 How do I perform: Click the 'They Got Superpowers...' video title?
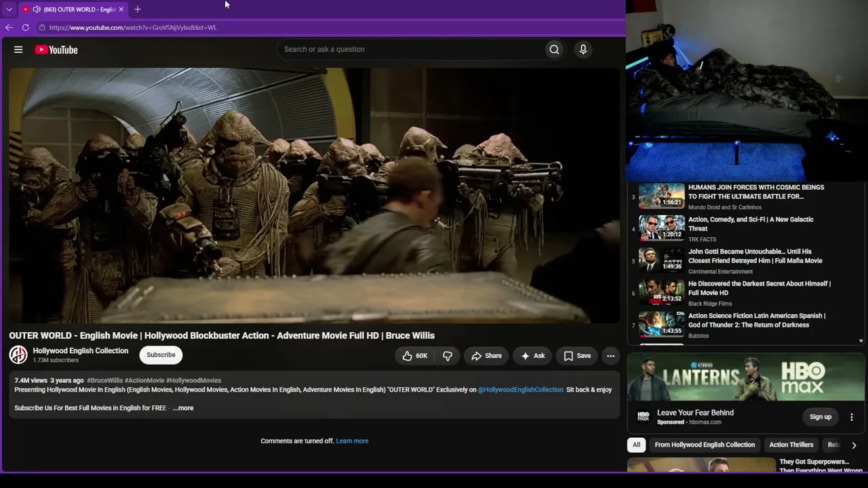coord(821,466)
